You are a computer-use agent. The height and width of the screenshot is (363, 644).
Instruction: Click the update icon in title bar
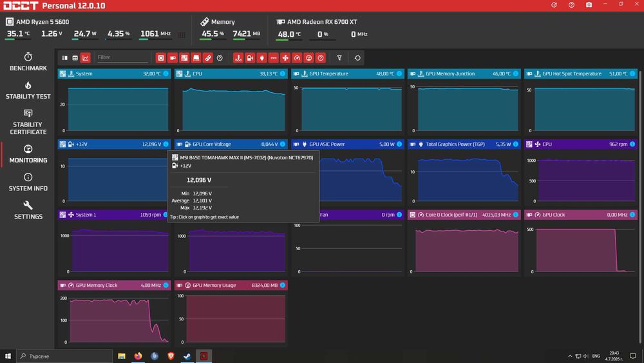tap(554, 5)
